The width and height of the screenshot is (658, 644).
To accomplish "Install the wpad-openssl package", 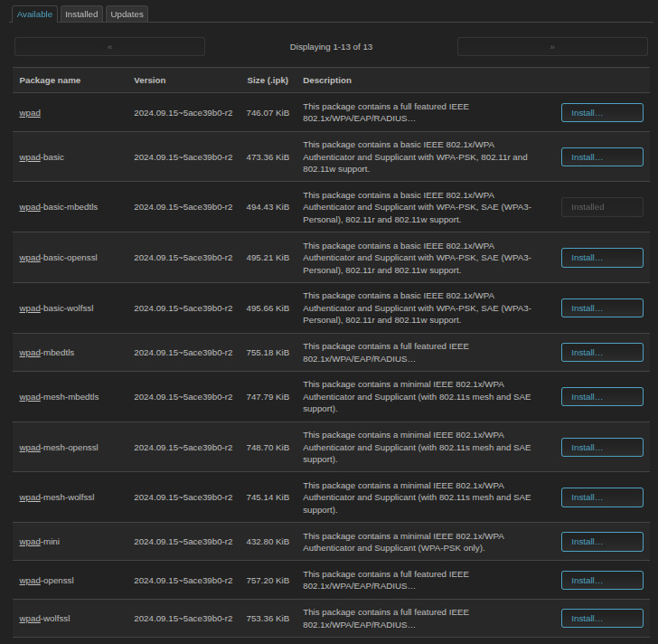I will pyautogui.click(x=602, y=581).
